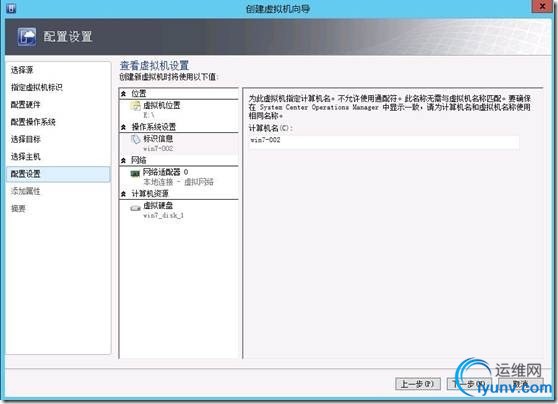Click the 本地连接 - 虚拟网络 text
Image resolution: width=558 pixels, height=404 pixels.
click(x=178, y=182)
